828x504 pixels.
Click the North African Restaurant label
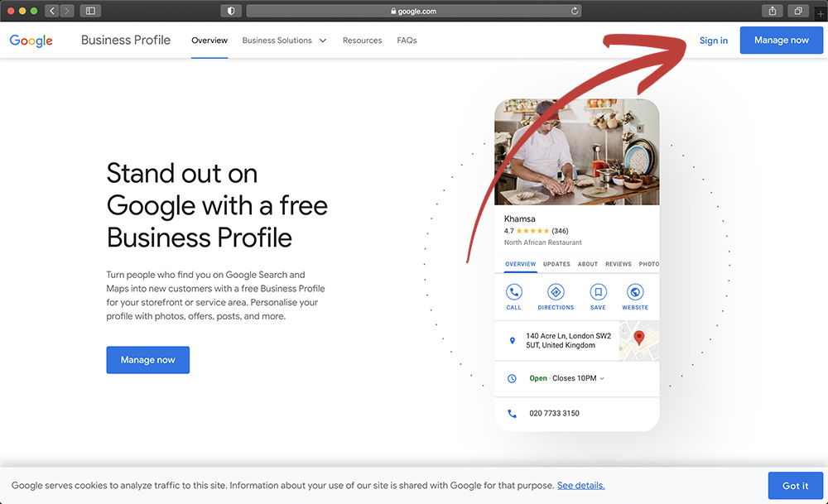543,242
